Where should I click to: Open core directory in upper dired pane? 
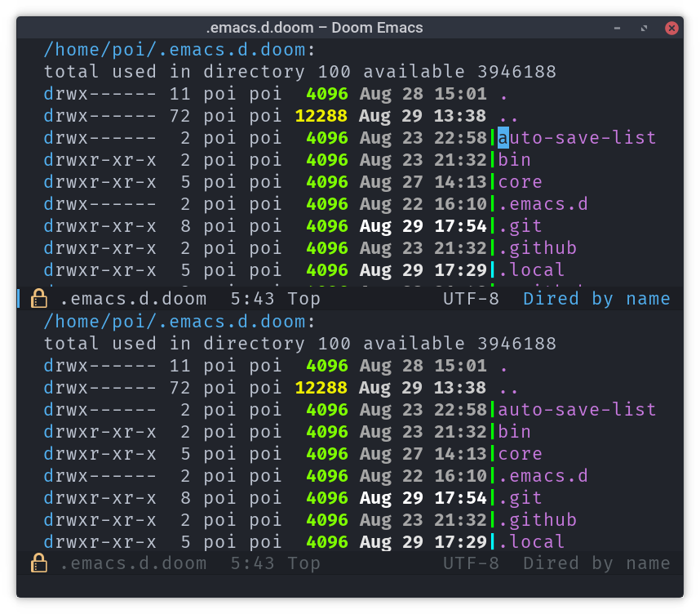point(520,182)
